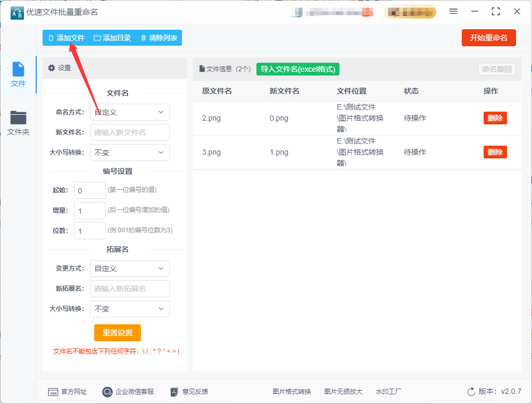Open the extension 大小写转换 dropdown
This screenshot has height=404, width=532.
[x=130, y=309]
